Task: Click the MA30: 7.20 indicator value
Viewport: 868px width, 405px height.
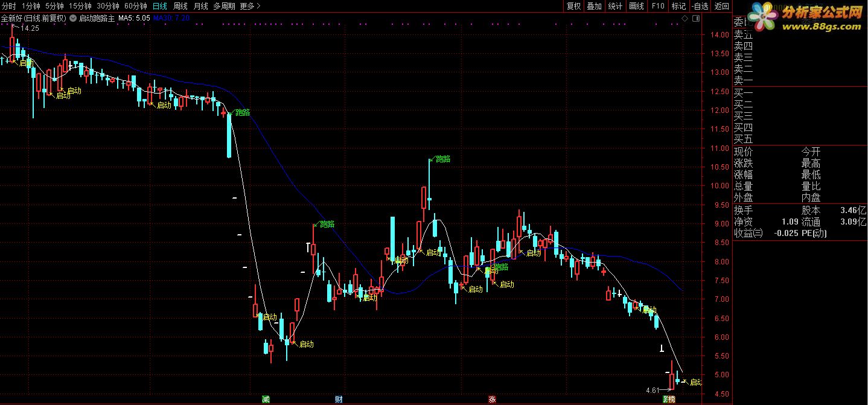Action: [x=171, y=18]
